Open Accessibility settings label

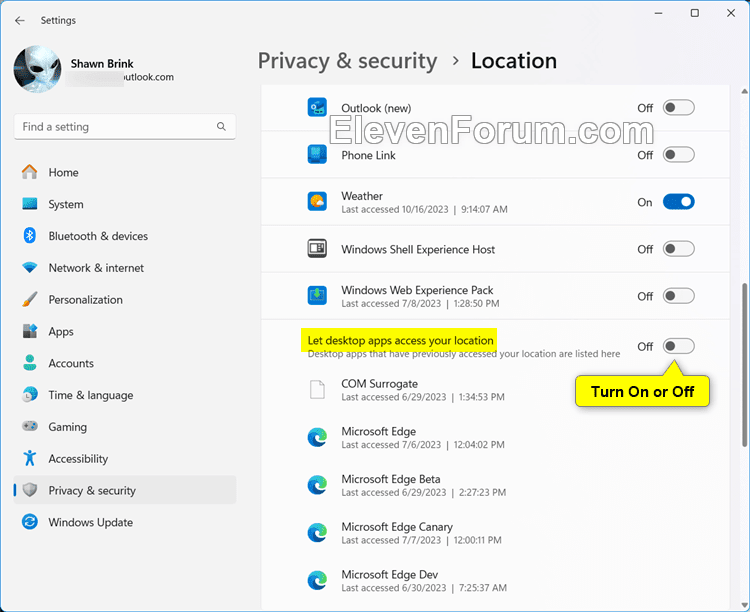tap(78, 459)
